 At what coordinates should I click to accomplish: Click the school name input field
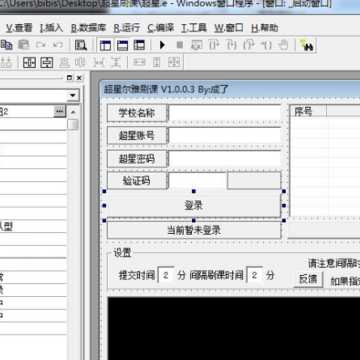coord(225,113)
